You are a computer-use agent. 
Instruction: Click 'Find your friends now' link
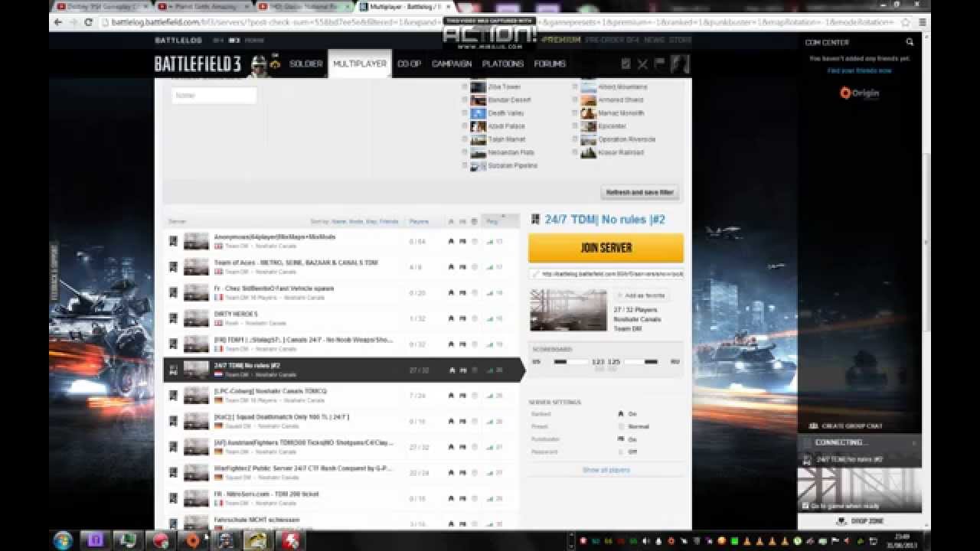pyautogui.click(x=859, y=70)
